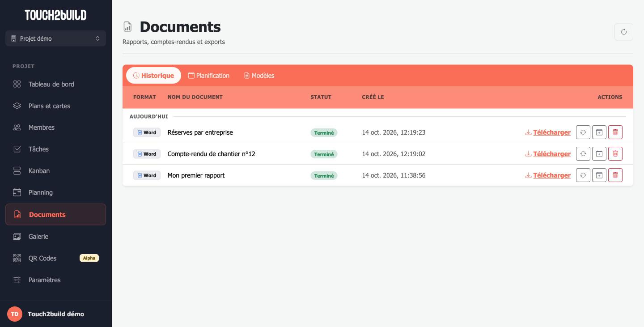Click the document name Réserves par entreprise
Image resolution: width=644 pixels, height=327 pixels.
click(200, 132)
